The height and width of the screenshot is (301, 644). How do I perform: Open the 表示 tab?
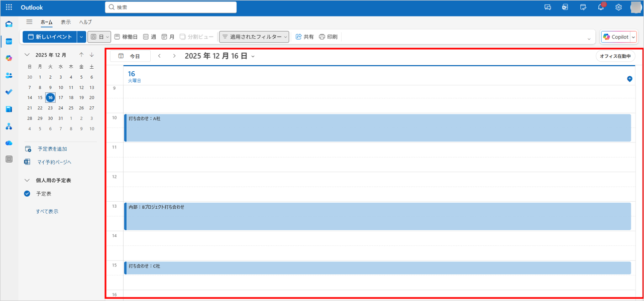click(66, 22)
